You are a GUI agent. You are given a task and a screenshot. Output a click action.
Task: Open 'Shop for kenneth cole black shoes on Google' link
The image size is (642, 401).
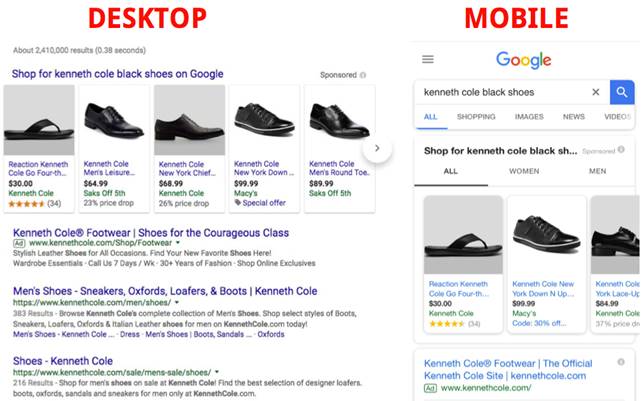coord(117,74)
